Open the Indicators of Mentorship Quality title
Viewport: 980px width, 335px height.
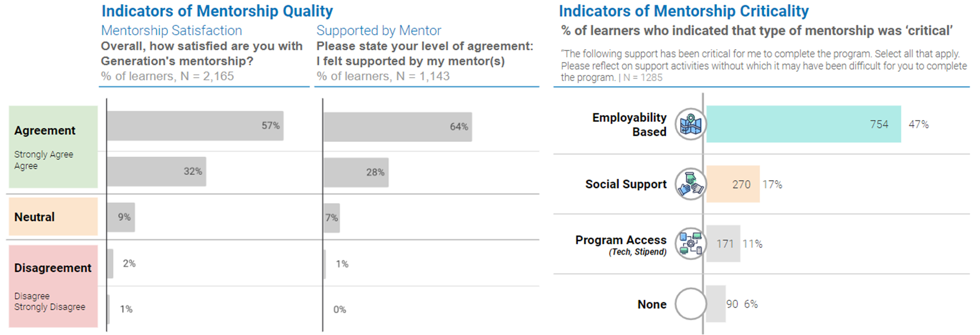click(217, 11)
